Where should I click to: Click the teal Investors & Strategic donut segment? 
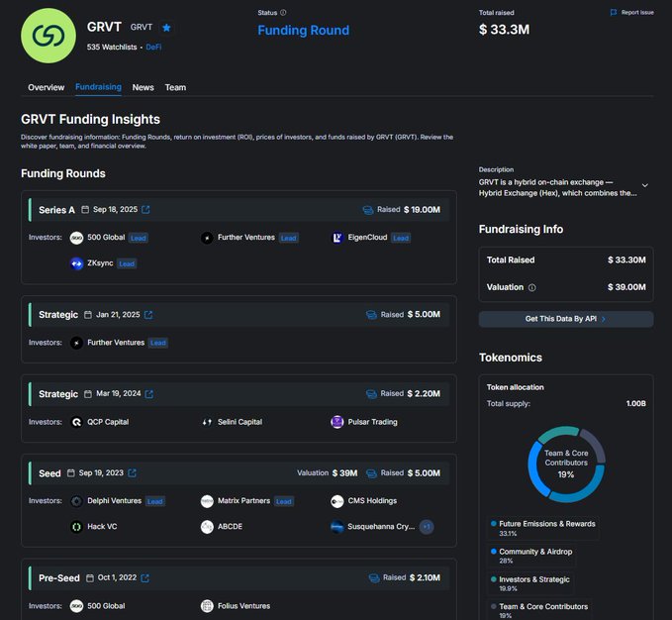(557, 433)
